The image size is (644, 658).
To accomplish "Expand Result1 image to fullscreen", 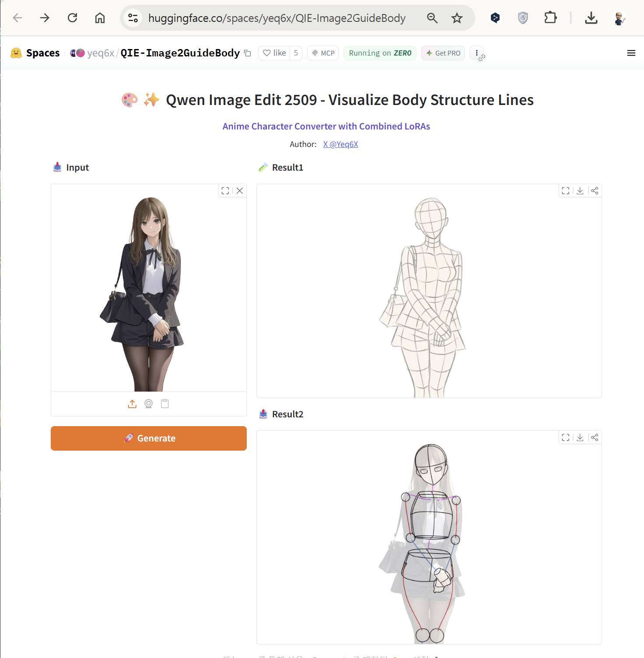I will [x=566, y=191].
